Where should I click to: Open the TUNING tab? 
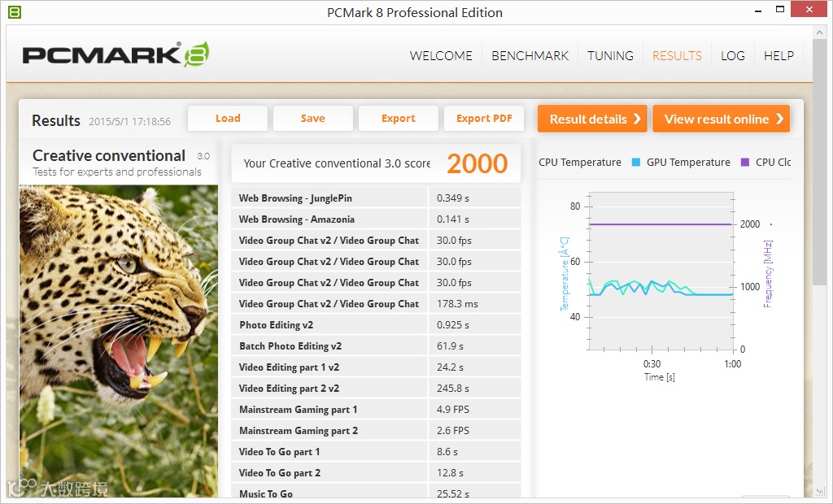pyautogui.click(x=610, y=56)
